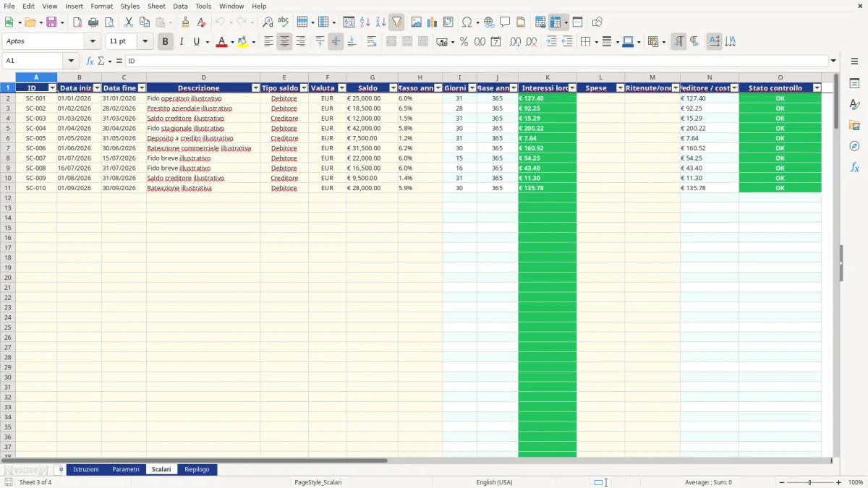This screenshot has height=488, width=868.
Task: Select cell with Prestito aziendale illustrativo
Action: coord(203,108)
